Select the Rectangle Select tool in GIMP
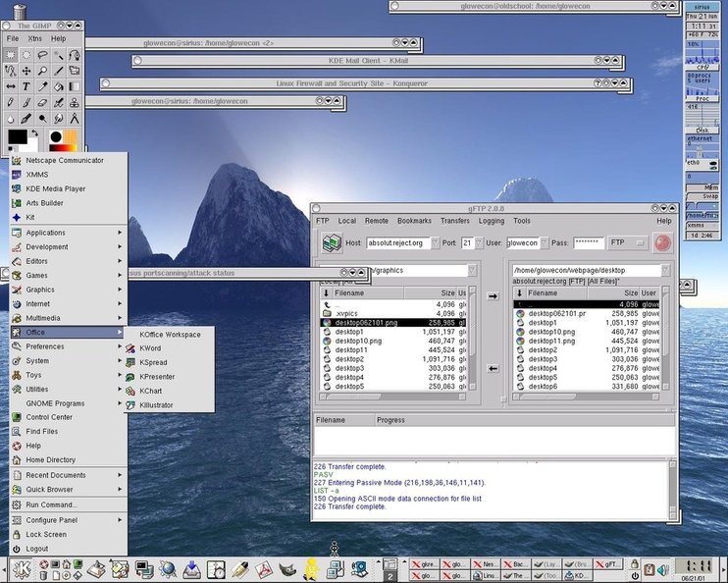The image size is (728, 583). [x=10, y=55]
